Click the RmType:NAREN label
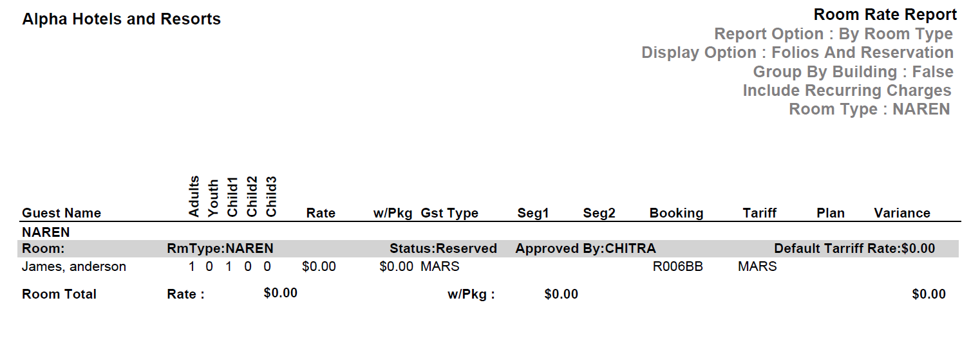980x343 pixels. click(220, 248)
